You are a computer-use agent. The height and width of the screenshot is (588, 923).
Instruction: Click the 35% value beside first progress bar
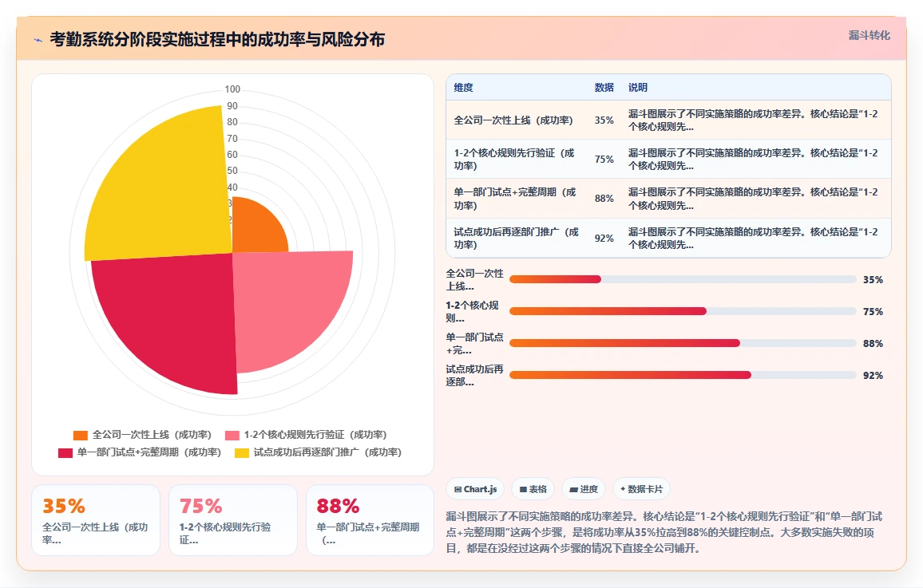point(873,280)
